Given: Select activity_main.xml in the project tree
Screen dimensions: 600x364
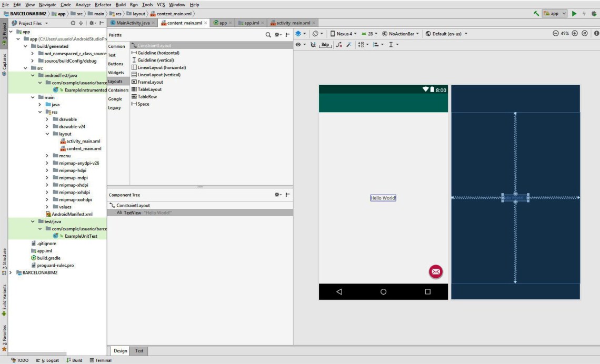Looking at the screenshot, I should pyautogui.click(x=83, y=141).
